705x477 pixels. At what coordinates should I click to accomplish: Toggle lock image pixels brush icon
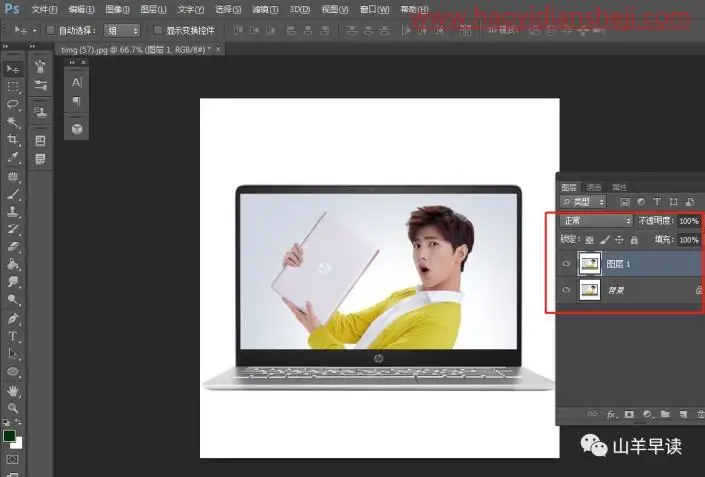click(605, 240)
